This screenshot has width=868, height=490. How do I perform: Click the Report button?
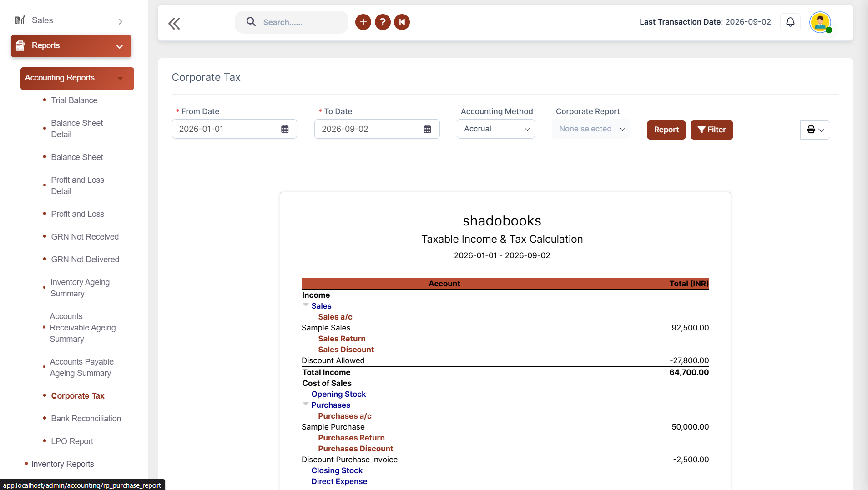666,130
